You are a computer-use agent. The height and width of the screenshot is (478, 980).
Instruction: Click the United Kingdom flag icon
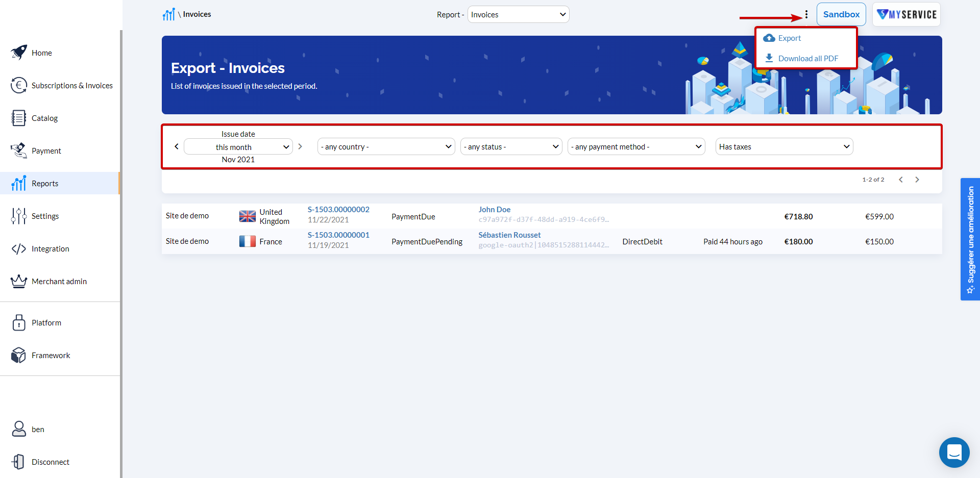click(248, 216)
